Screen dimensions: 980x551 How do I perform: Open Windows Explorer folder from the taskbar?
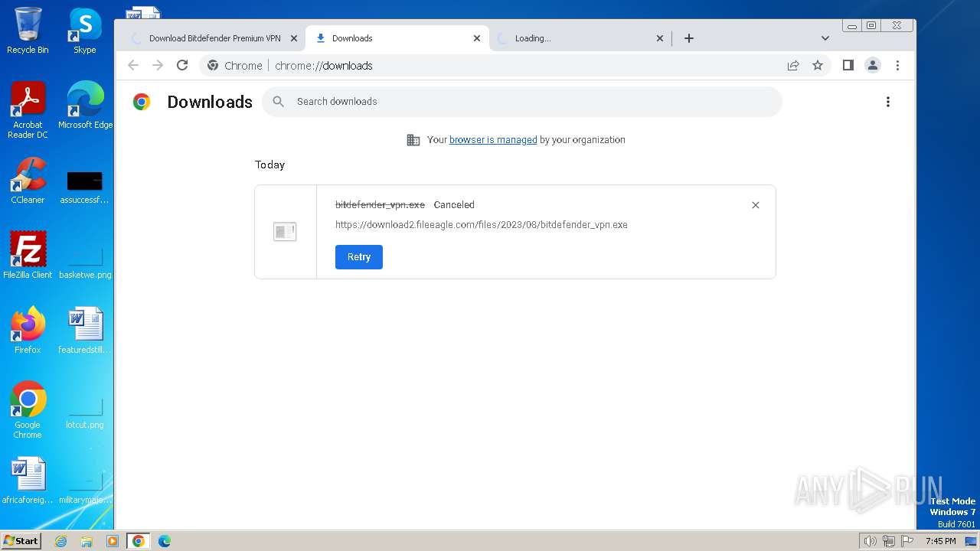pos(87,541)
